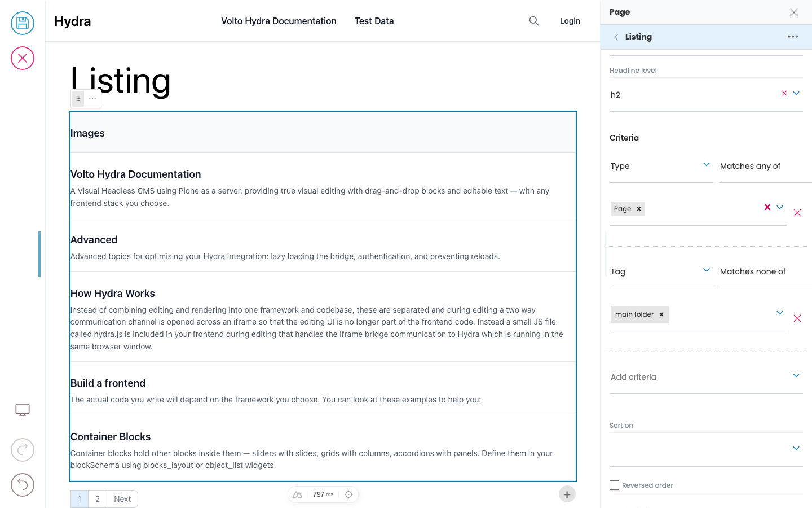Close the Page sidebar panel
This screenshot has width=812, height=508.
point(794,12)
